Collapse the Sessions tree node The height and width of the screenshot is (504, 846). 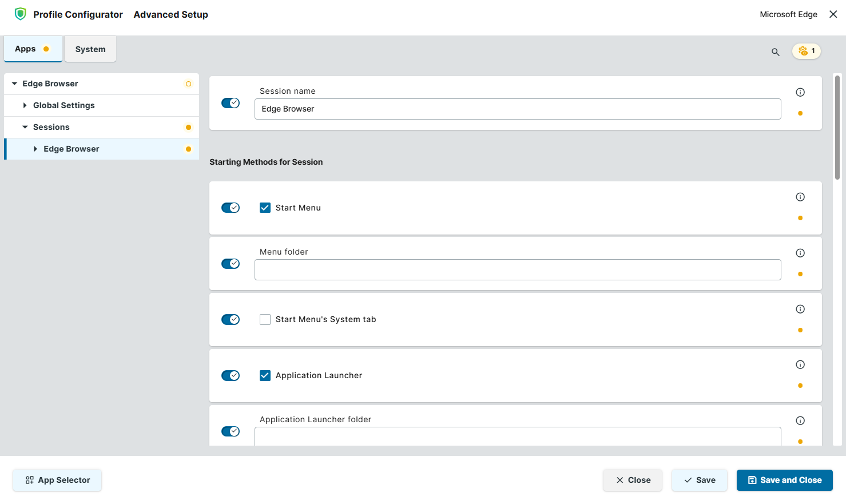click(25, 127)
